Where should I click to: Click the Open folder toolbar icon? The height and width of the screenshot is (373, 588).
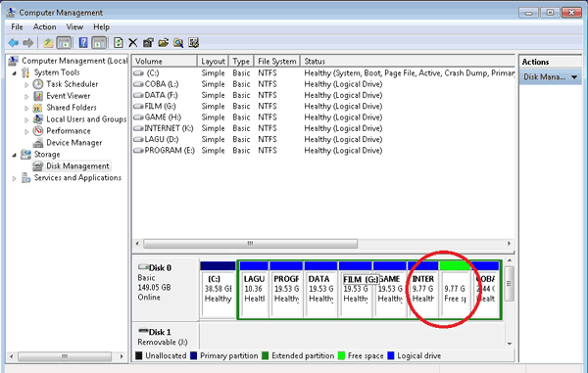(163, 43)
